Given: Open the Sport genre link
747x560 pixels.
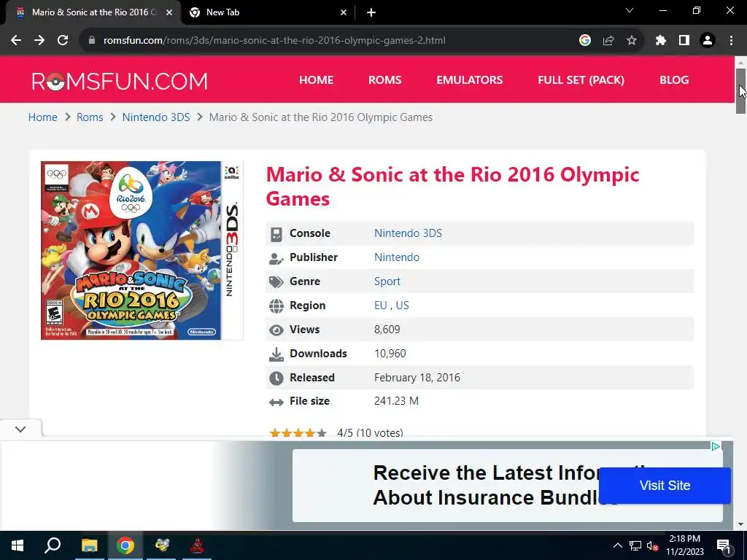Looking at the screenshot, I should pos(387,281).
